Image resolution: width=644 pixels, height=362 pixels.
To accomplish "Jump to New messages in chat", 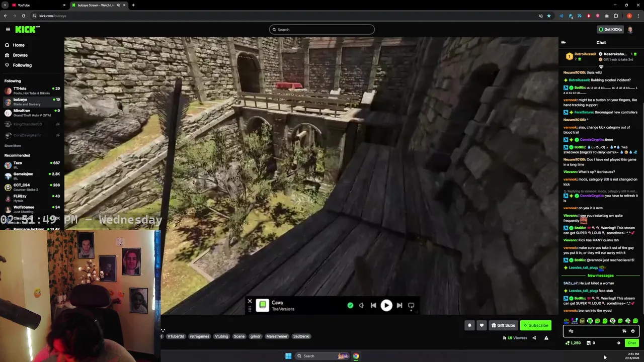I will (601, 276).
